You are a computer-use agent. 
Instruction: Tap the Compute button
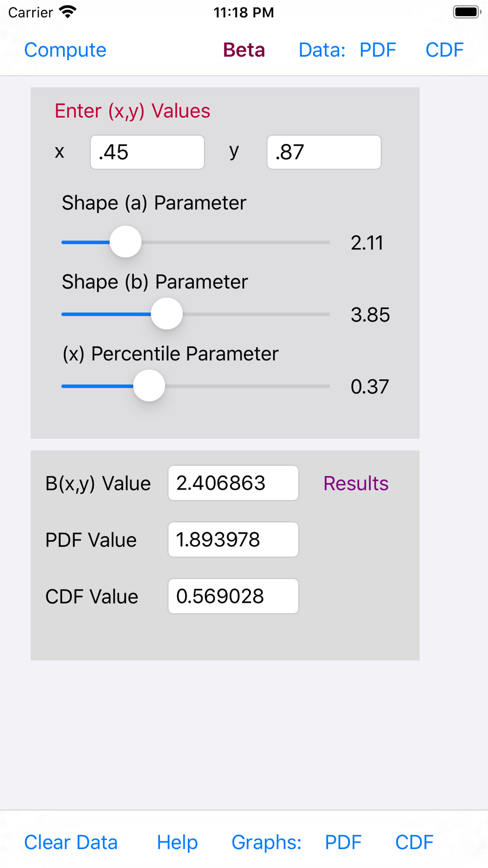(x=65, y=50)
